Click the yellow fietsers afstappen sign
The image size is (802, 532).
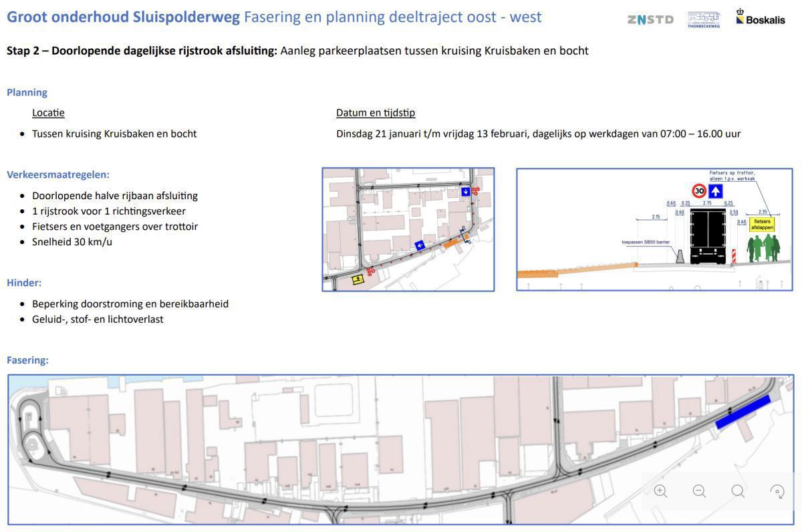click(x=762, y=224)
